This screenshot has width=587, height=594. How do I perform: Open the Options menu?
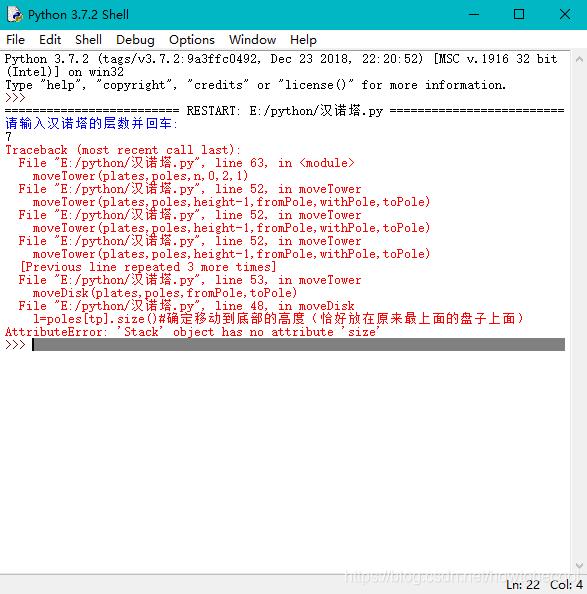(192, 40)
